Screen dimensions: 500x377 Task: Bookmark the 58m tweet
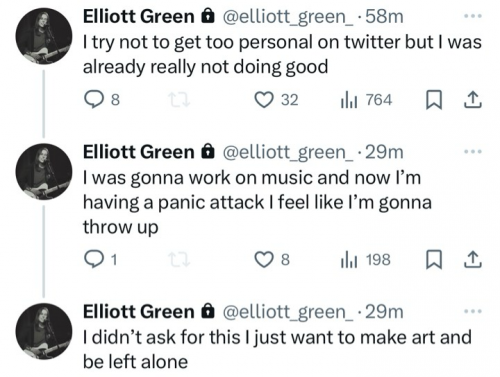pos(434,100)
